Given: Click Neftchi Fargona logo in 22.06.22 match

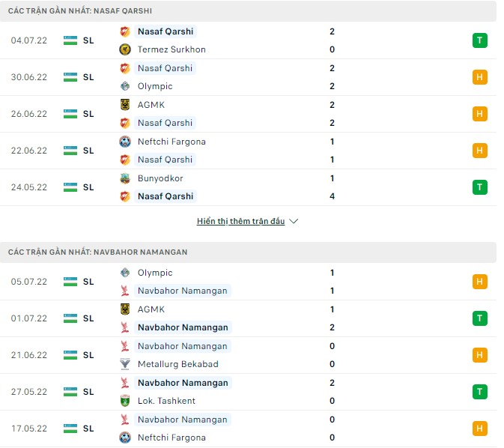Looking at the screenshot, I should click(x=125, y=142).
